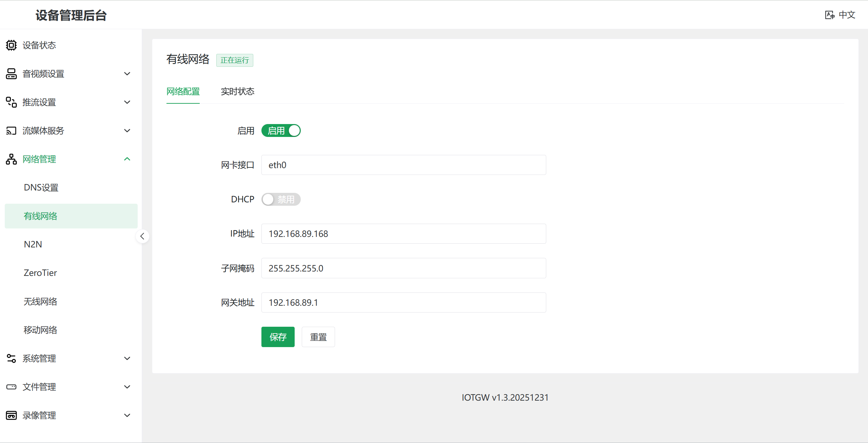This screenshot has width=868, height=443.
Task: Click the sliders icon beside 系统管理
Action: (11, 358)
